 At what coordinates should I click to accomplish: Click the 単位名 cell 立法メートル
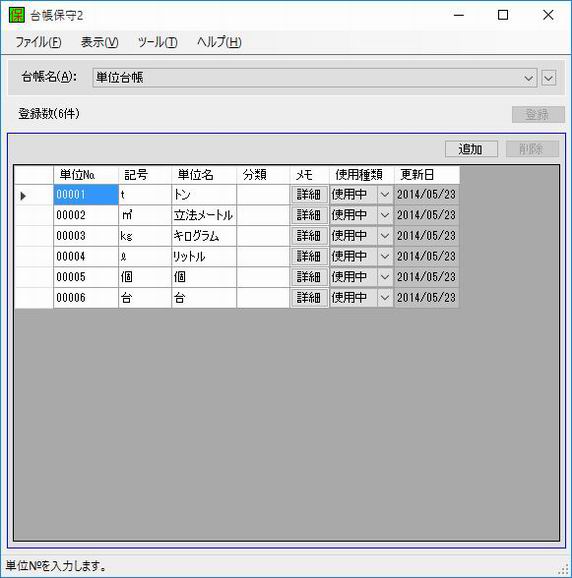point(204,215)
